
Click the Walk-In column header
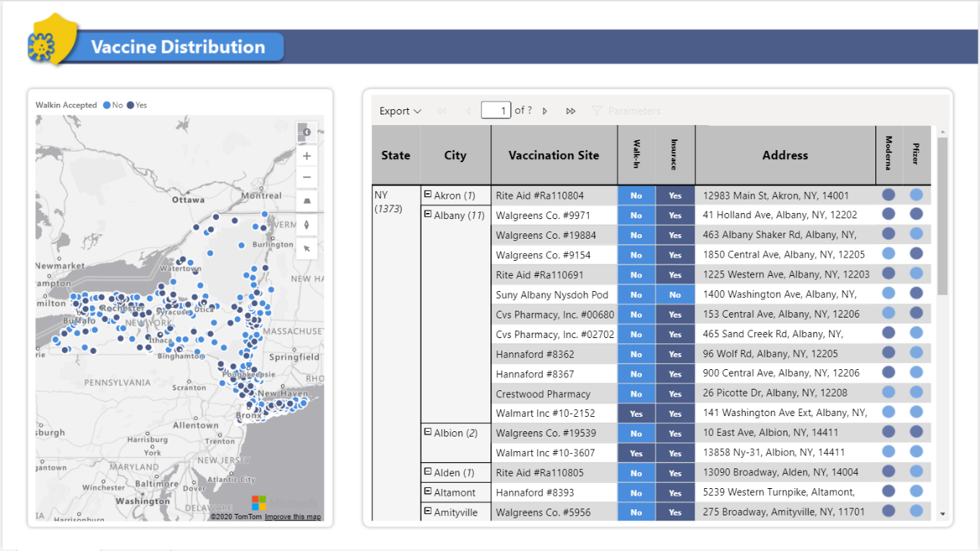[x=637, y=155]
